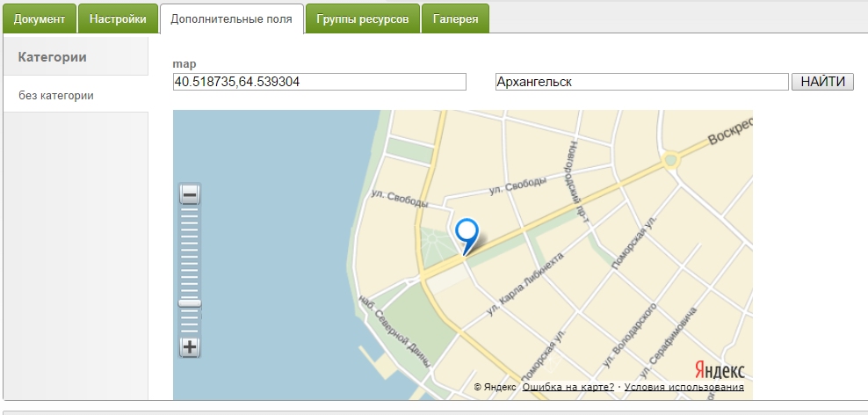
Task: Switch to the Настройки tab
Action: tap(118, 18)
